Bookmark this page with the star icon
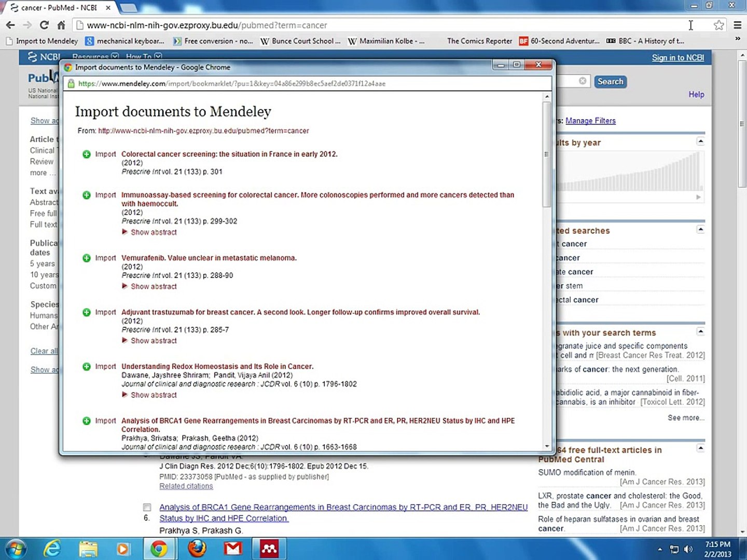747x560 pixels. point(718,25)
